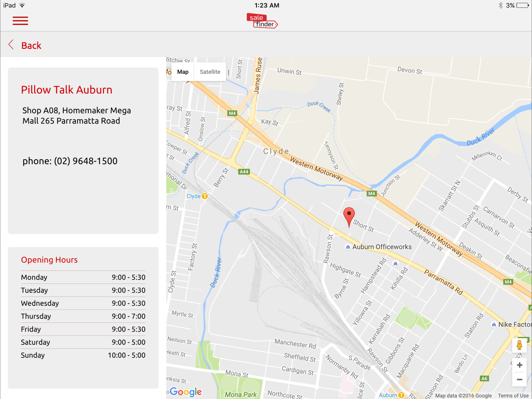Switch to the Satellite view tab
Screen dimensions: 532x399
tap(210, 72)
